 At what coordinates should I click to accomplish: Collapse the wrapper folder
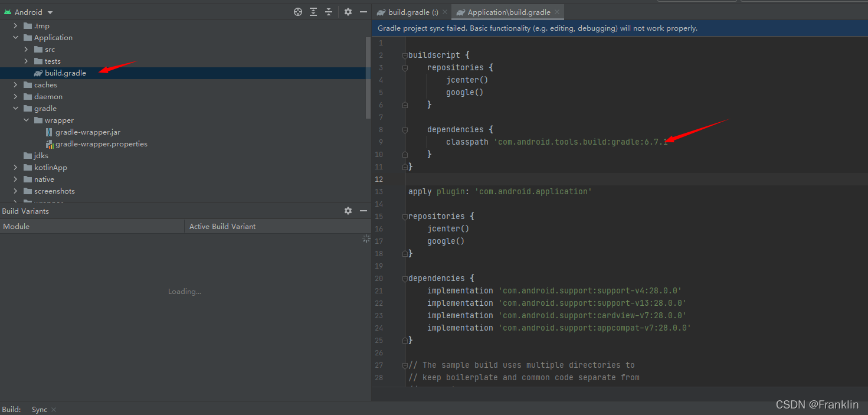(x=27, y=120)
